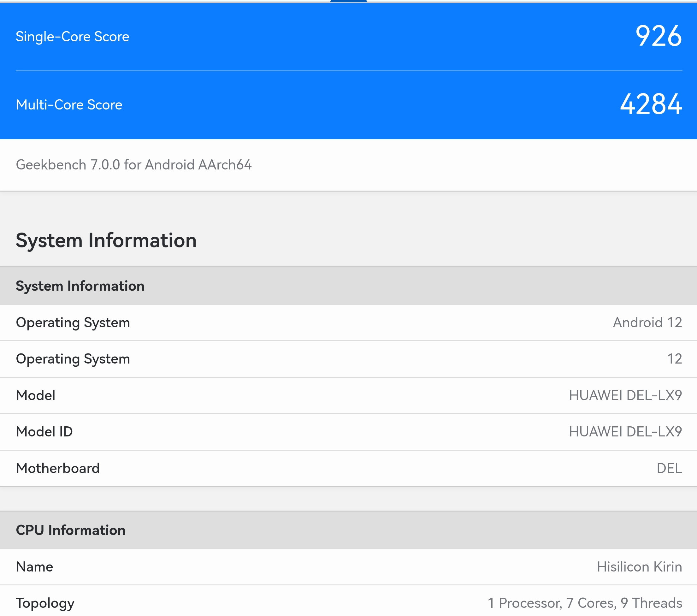This screenshot has height=616, width=697.
Task: Select the Motherboard value "DEL"
Action: coord(669,468)
